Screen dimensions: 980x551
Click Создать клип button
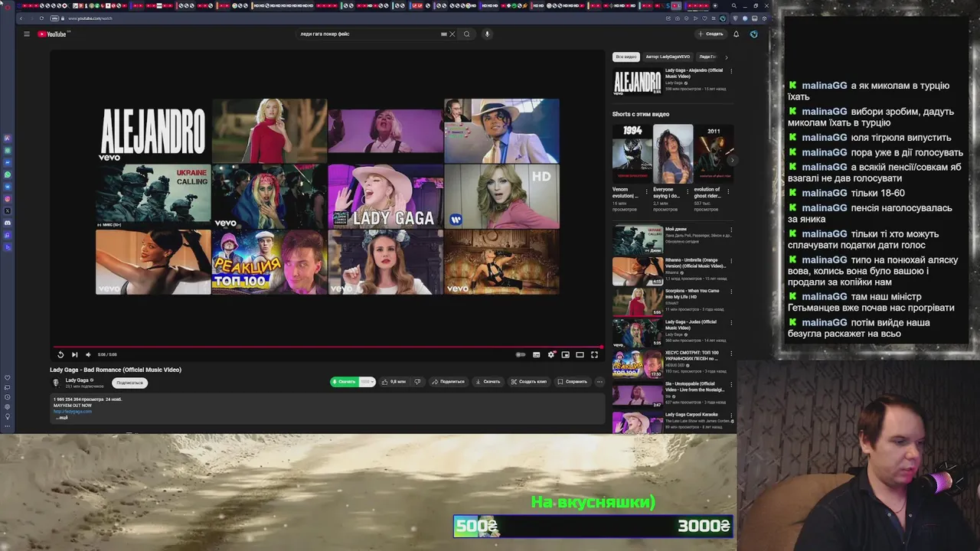[x=529, y=381]
